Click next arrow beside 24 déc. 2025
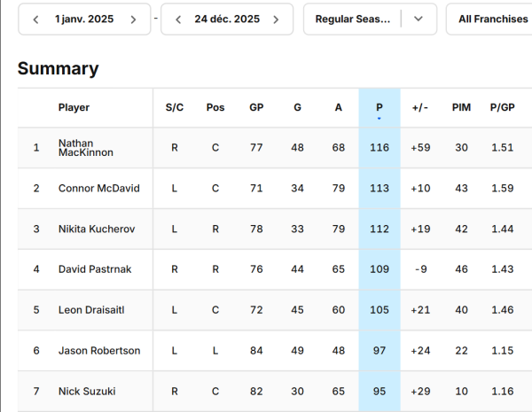Viewport: 532px width, 412px height. (x=277, y=19)
